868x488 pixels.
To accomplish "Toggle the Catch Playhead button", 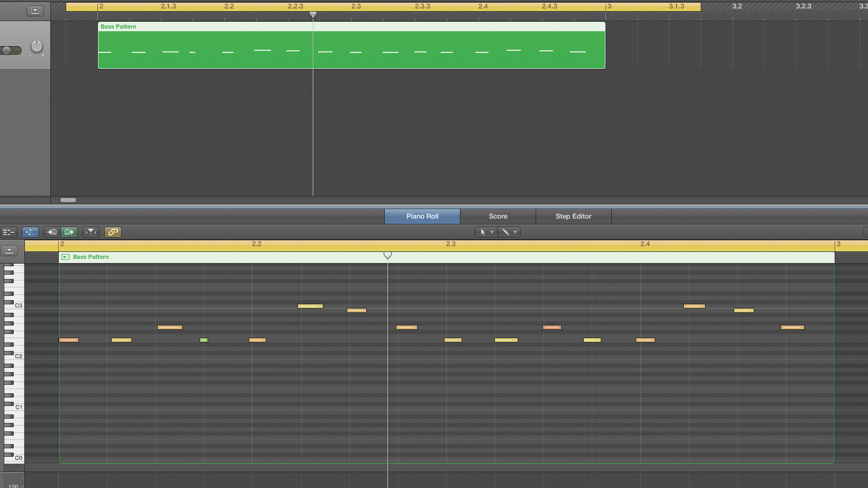I will pos(91,232).
